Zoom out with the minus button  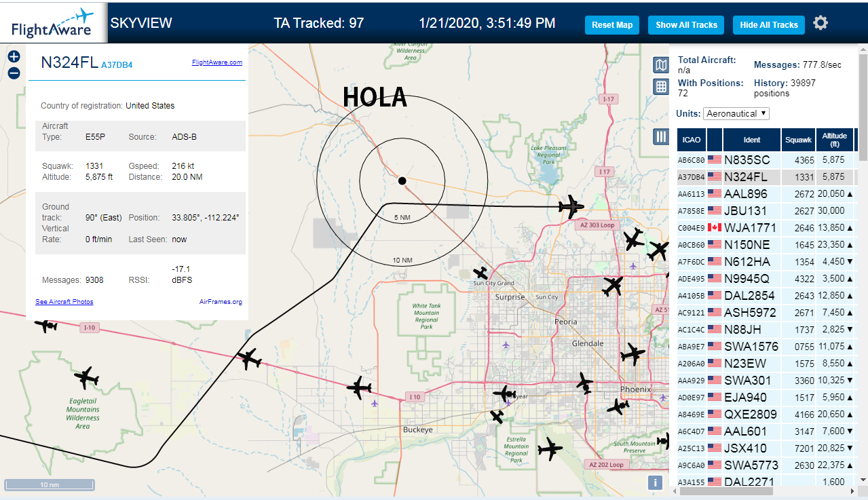pyautogui.click(x=14, y=73)
